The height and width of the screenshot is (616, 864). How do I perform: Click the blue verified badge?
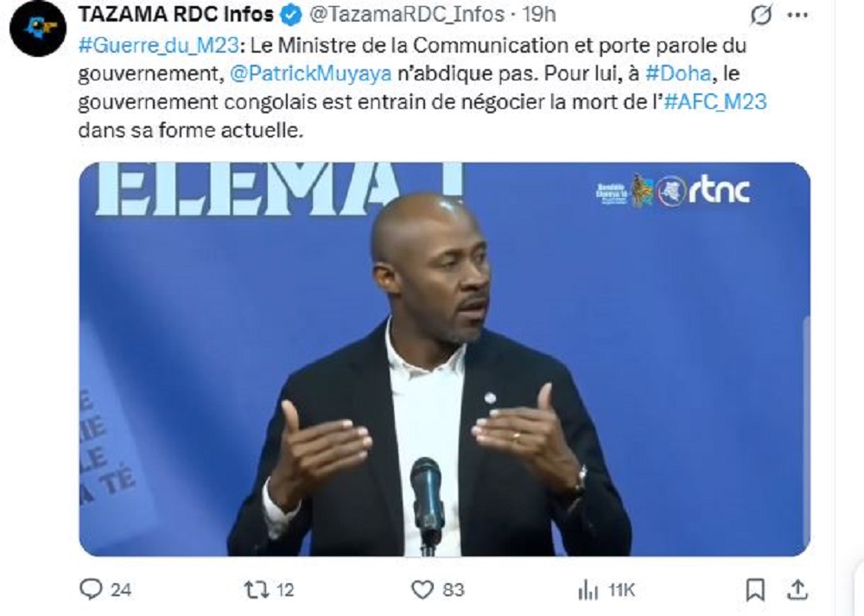tap(291, 16)
